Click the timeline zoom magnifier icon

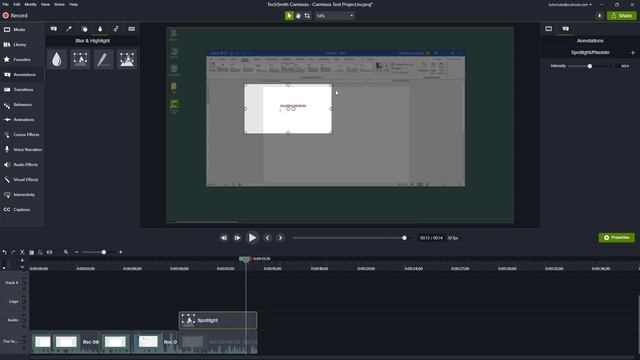(66, 252)
